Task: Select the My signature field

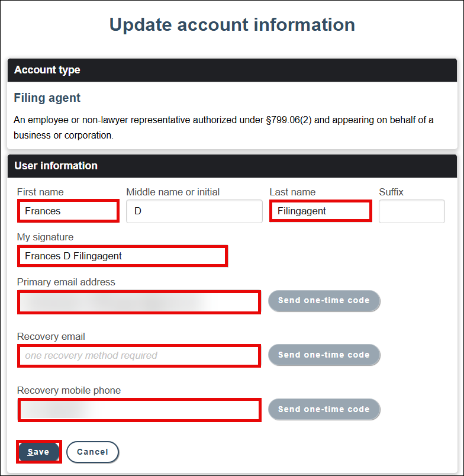Action: (122, 256)
